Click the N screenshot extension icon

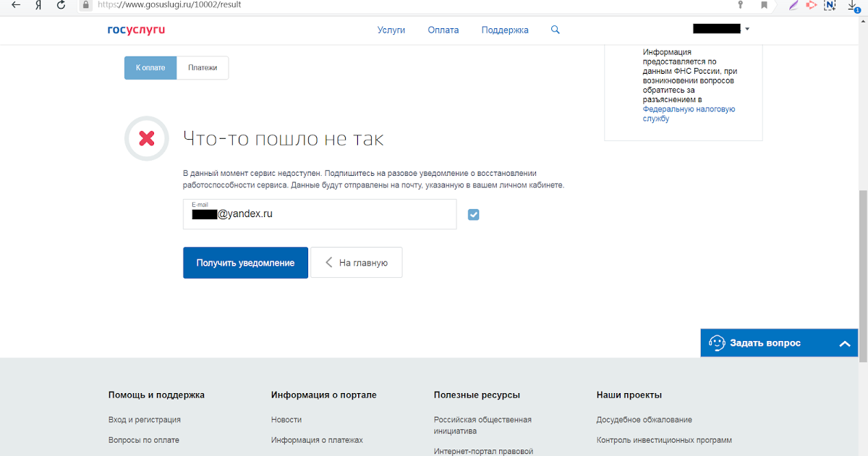coord(830,4)
